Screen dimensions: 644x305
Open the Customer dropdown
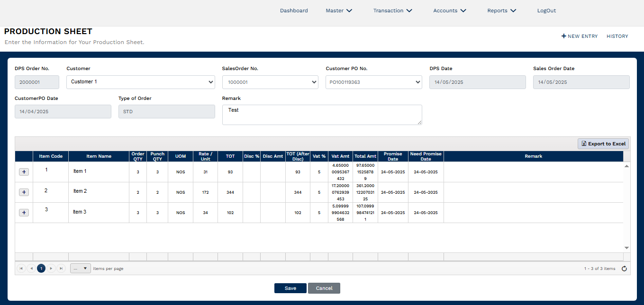(x=141, y=82)
